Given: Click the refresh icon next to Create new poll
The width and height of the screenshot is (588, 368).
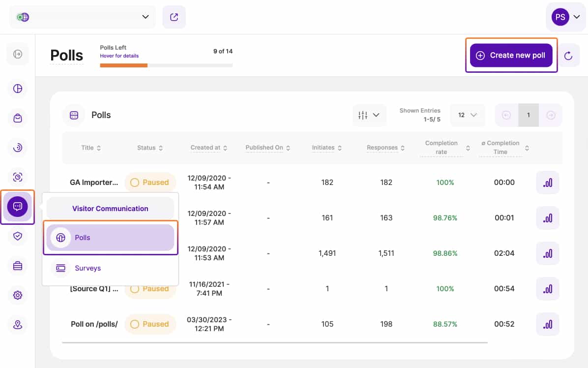Looking at the screenshot, I should [x=568, y=56].
